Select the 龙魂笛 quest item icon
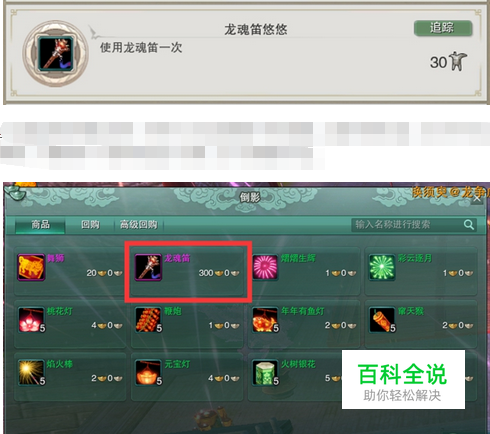The image size is (490, 434). coord(55,53)
